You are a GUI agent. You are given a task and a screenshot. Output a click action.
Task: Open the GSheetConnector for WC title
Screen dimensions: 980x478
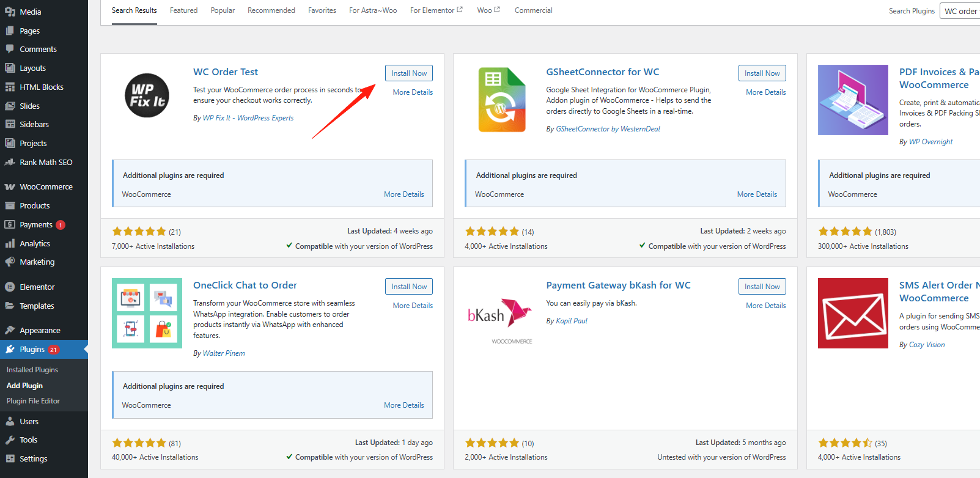(x=603, y=72)
